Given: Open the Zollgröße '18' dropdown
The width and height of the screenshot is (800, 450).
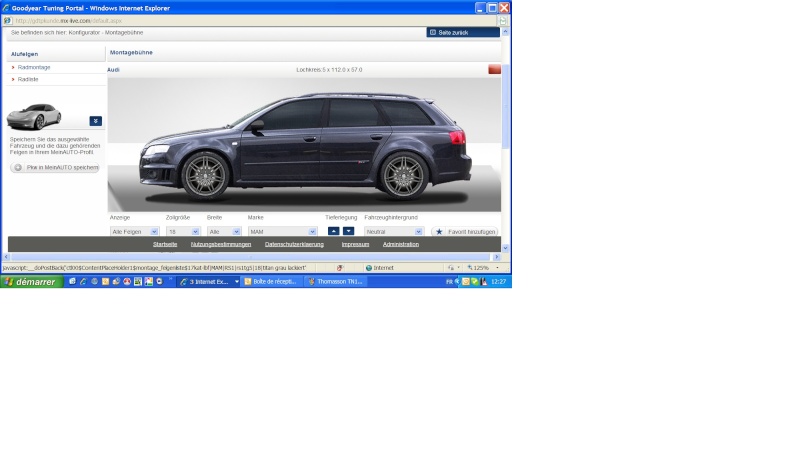Looking at the screenshot, I should pos(183,232).
